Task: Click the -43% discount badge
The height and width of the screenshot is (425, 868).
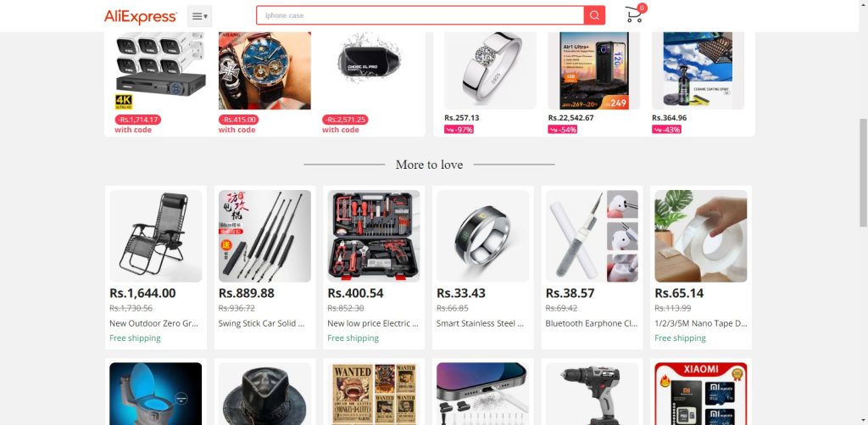Action: [666, 129]
